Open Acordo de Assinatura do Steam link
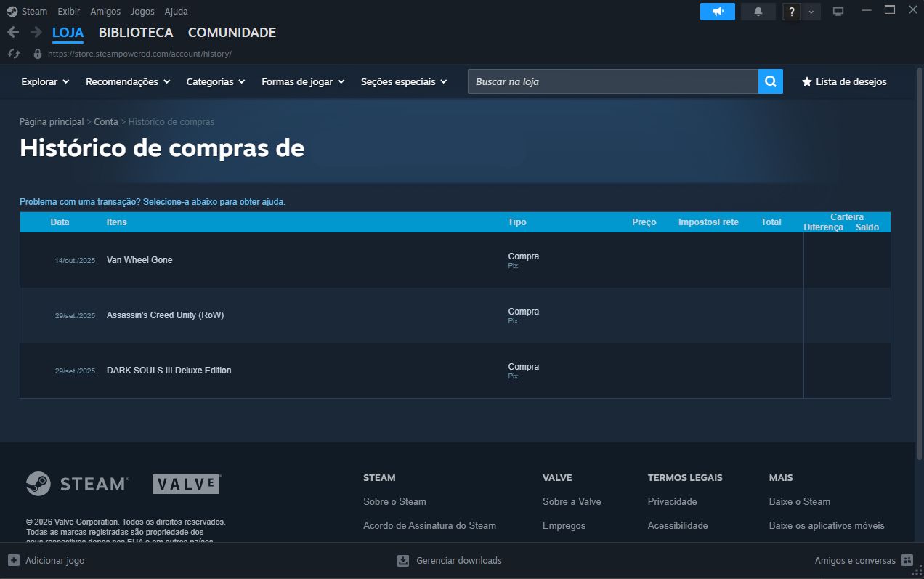This screenshot has height=579, width=924. 429,525
